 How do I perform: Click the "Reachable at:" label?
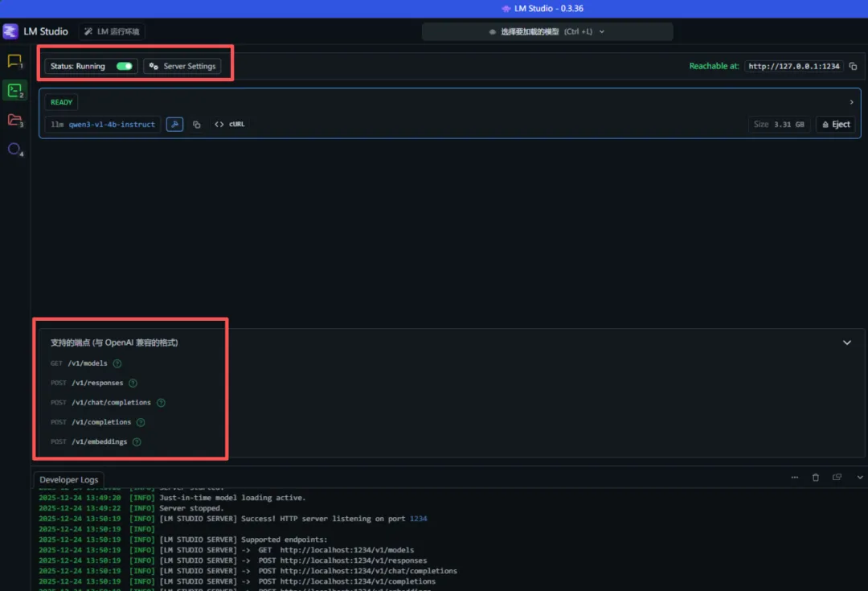point(714,66)
